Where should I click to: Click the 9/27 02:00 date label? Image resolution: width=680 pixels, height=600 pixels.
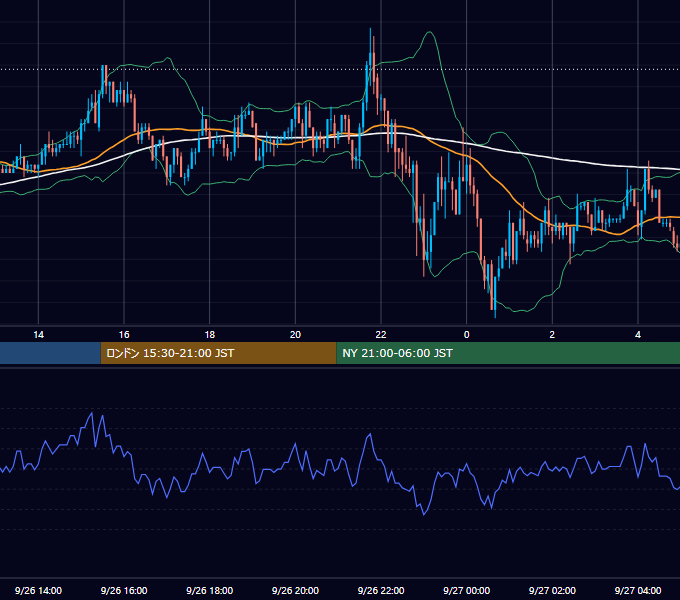(x=552, y=590)
